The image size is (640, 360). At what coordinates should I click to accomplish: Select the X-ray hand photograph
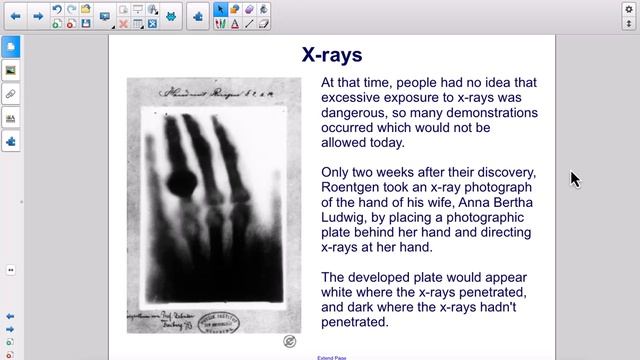[214, 206]
